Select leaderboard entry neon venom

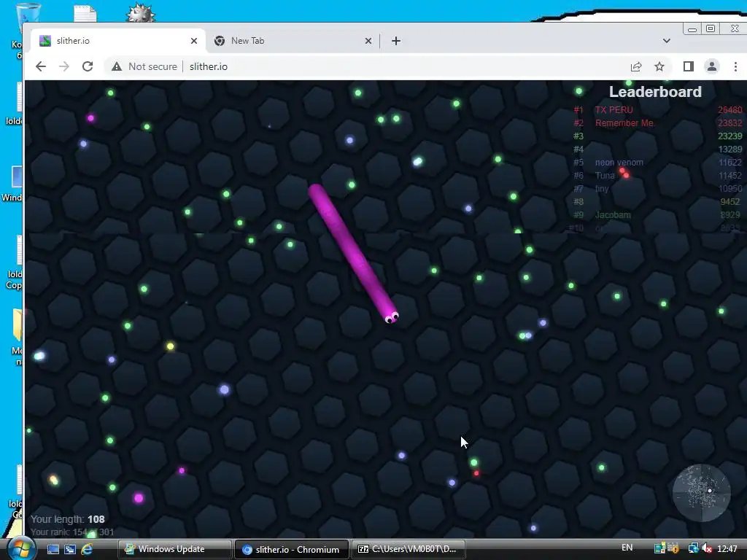pos(619,163)
